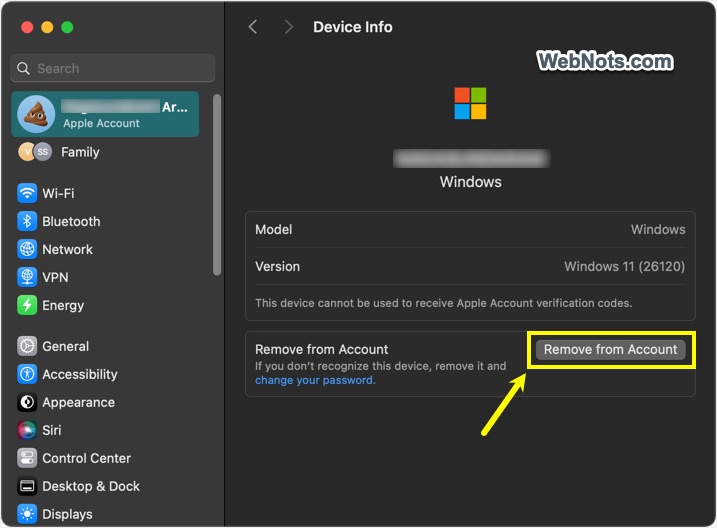Click the verification codes notice text
The width and height of the screenshot is (717, 528).
click(444, 303)
